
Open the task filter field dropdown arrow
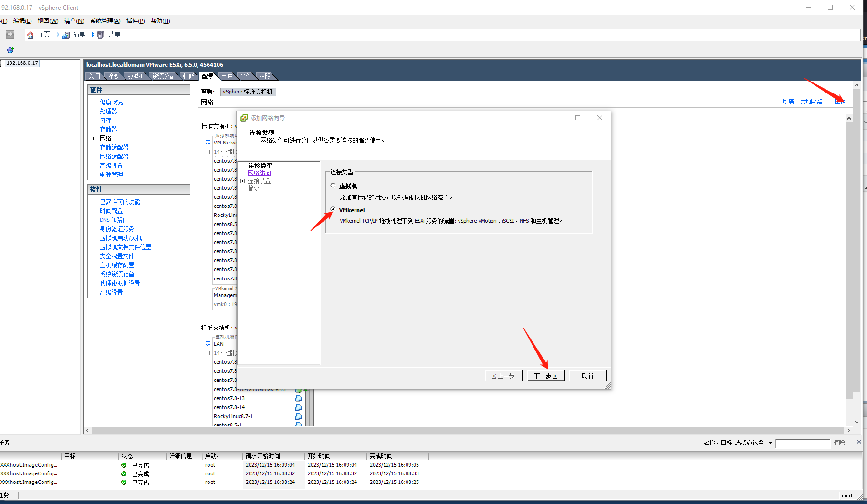770,443
